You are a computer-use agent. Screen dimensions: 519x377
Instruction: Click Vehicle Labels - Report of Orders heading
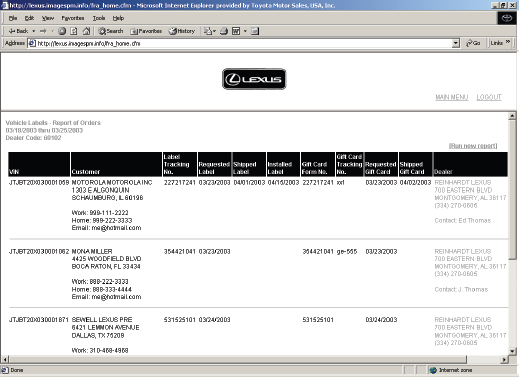(x=53, y=123)
